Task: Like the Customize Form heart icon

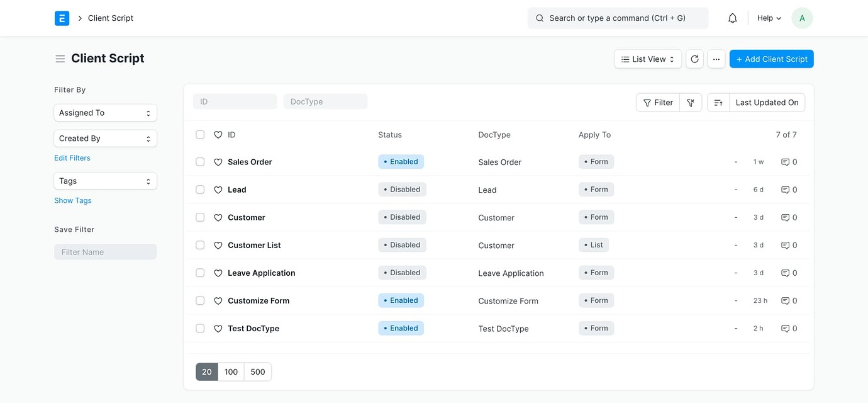Action: pos(218,300)
